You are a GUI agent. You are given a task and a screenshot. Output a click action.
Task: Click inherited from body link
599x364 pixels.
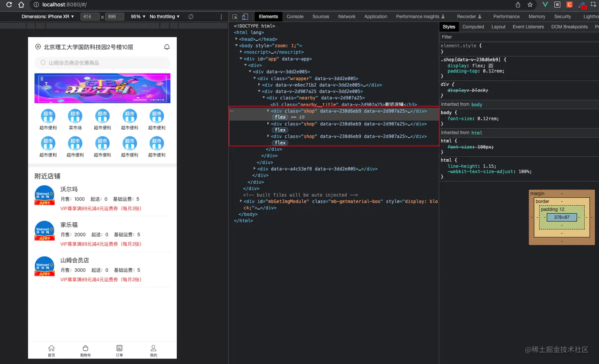477,104
